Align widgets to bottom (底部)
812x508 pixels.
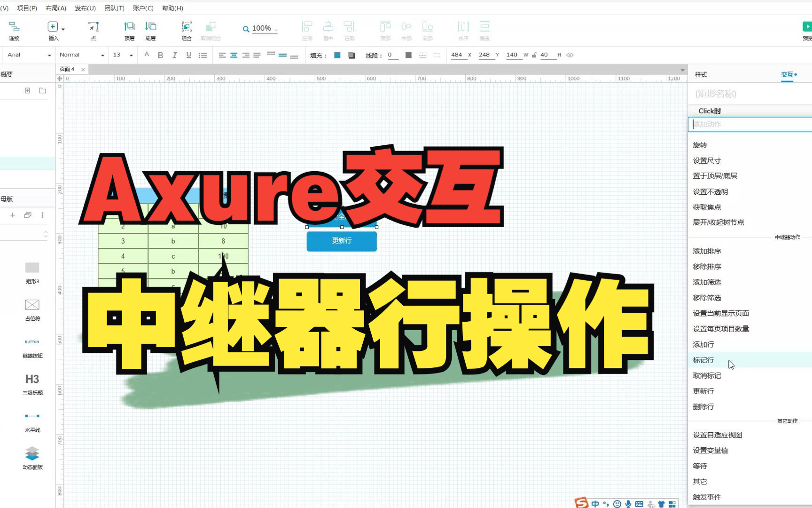[427, 31]
